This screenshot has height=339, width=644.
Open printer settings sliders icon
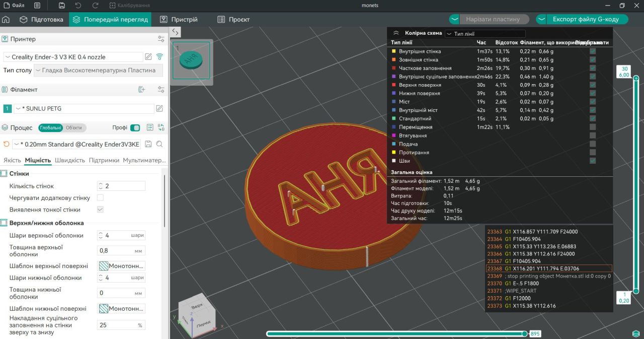(x=161, y=39)
